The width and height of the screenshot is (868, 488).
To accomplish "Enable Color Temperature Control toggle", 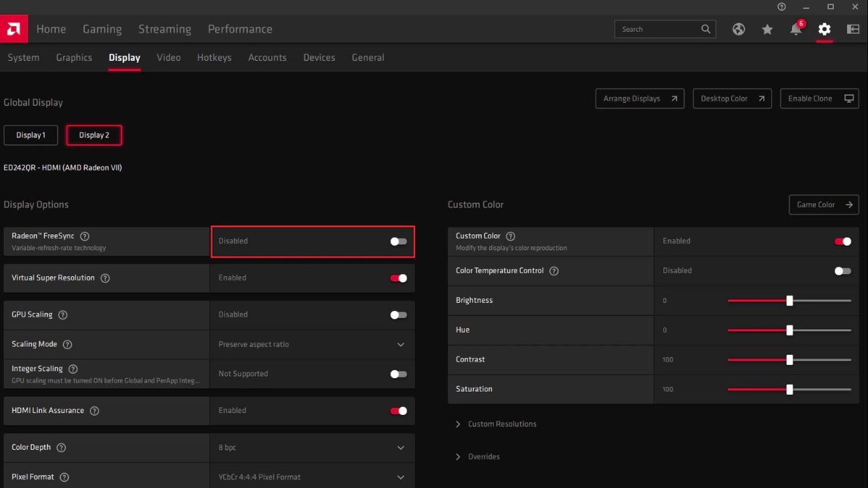I will tap(843, 271).
